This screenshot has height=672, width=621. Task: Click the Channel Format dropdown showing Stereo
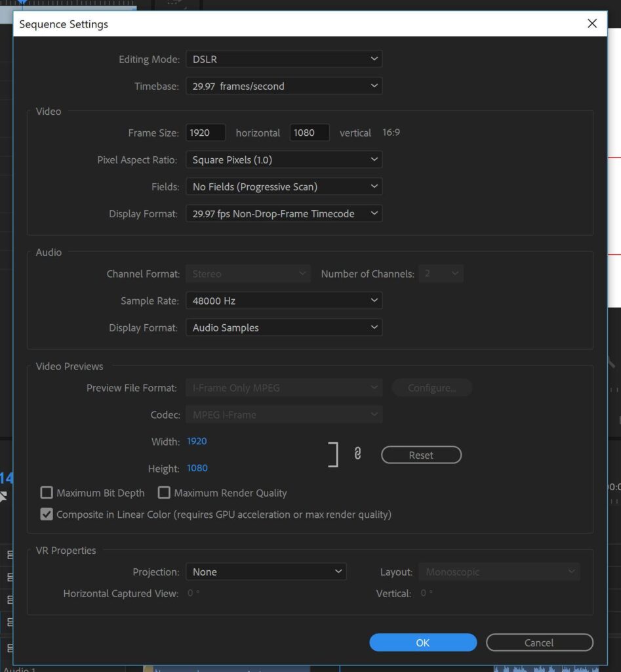click(248, 274)
